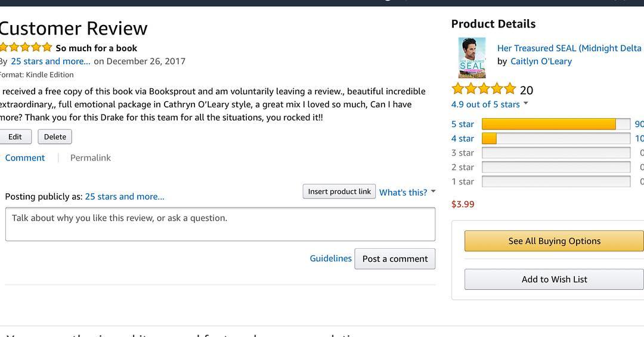Open the review Permalink
The image size is (644, 337).
[x=91, y=158]
